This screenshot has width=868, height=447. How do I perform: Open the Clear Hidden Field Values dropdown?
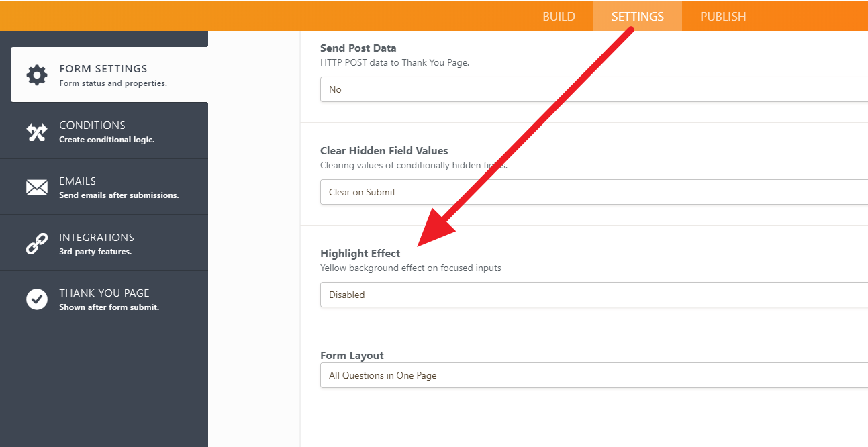click(x=591, y=191)
